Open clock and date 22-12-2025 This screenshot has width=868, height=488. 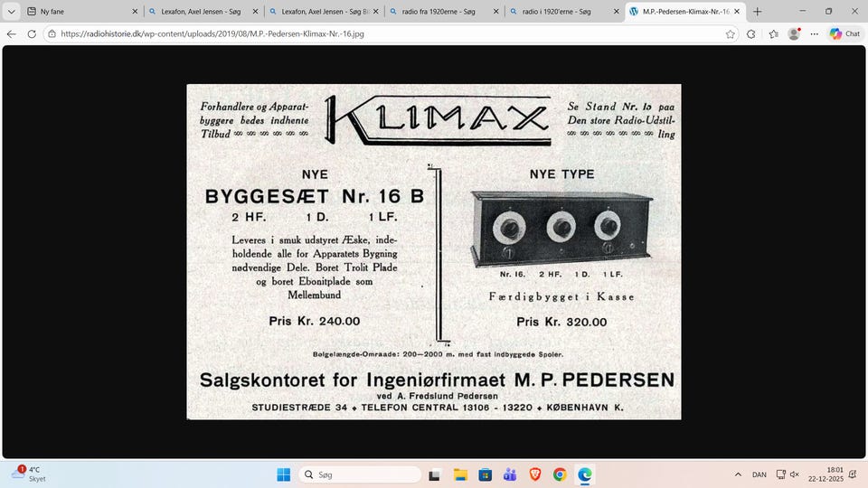point(826,474)
